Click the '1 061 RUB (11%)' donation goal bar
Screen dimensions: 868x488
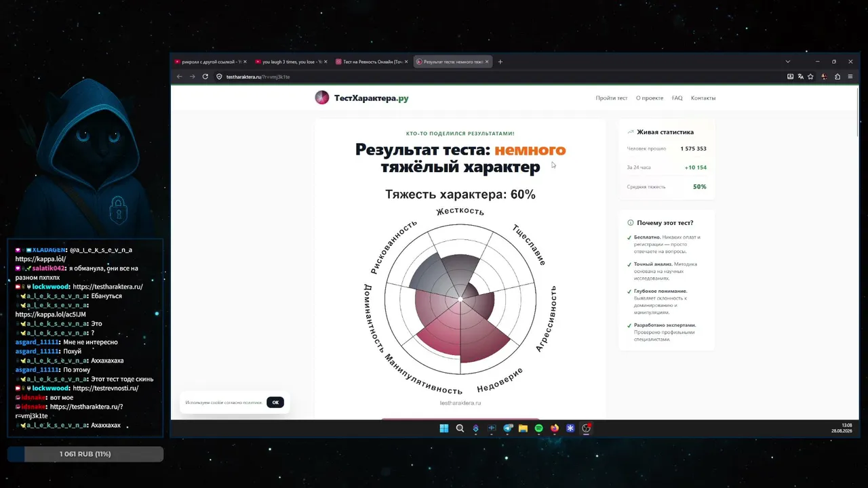tap(85, 454)
